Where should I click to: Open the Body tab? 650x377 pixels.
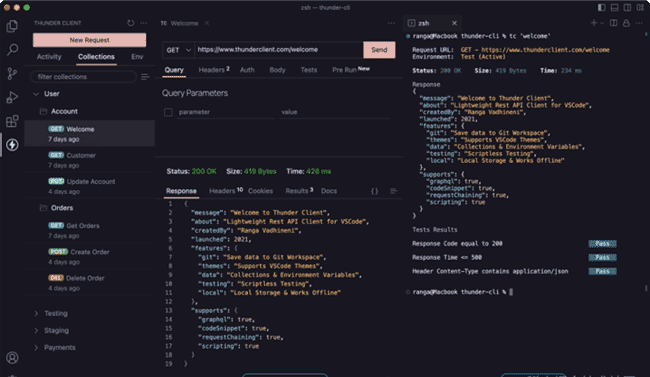pos(277,70)
